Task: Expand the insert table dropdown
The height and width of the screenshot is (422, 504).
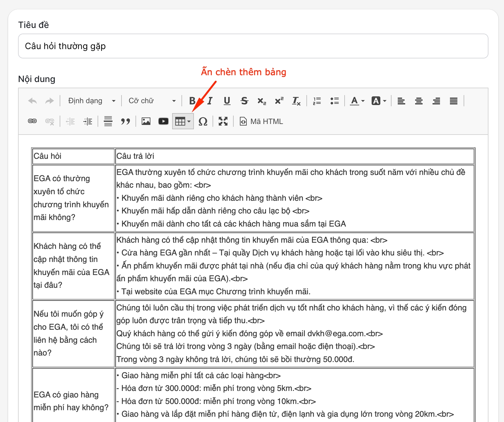Action: (183, 122)
